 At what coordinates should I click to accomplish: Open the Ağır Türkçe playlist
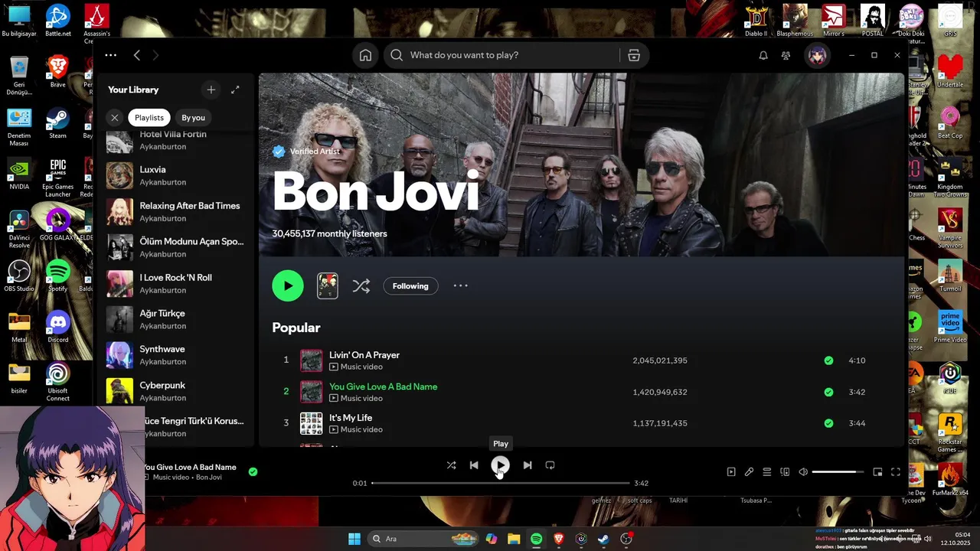(176, 319)
